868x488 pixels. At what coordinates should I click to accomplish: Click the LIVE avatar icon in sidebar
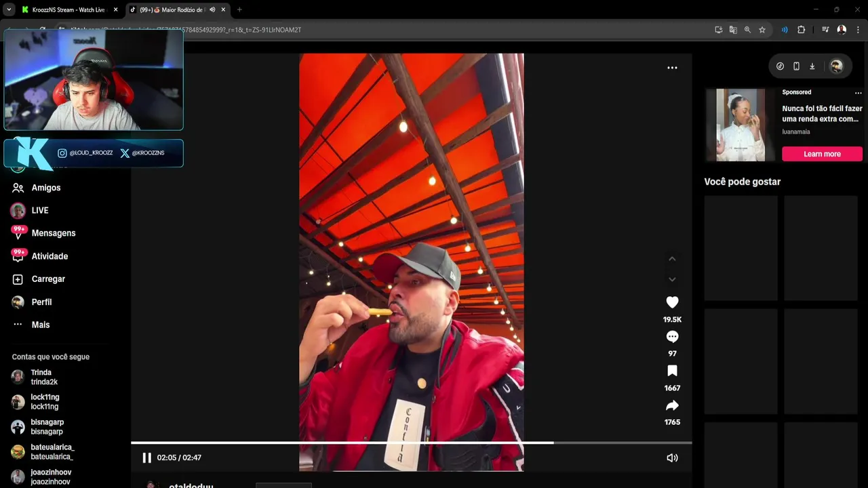click(18, 210)
